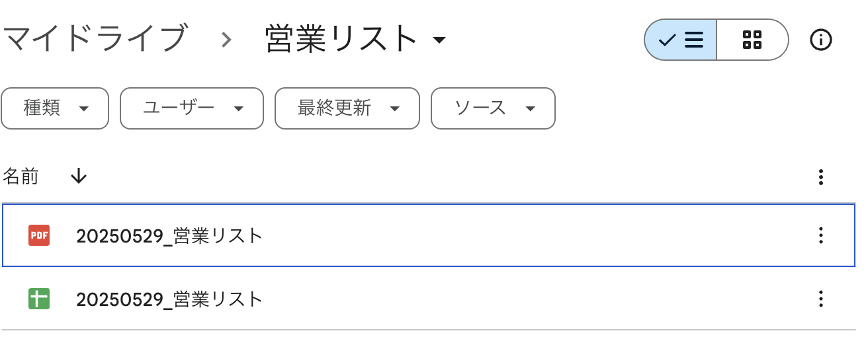Open the 最終更新 filter dropdown
This screenshot has height=341, width=868.
(x=347, y=108)
